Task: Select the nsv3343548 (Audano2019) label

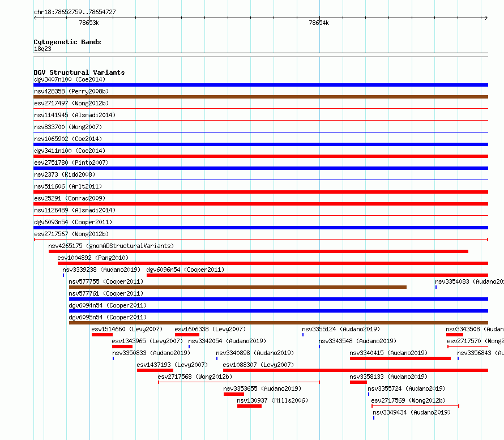Action: pyautogui.click(x=357, y=341)
